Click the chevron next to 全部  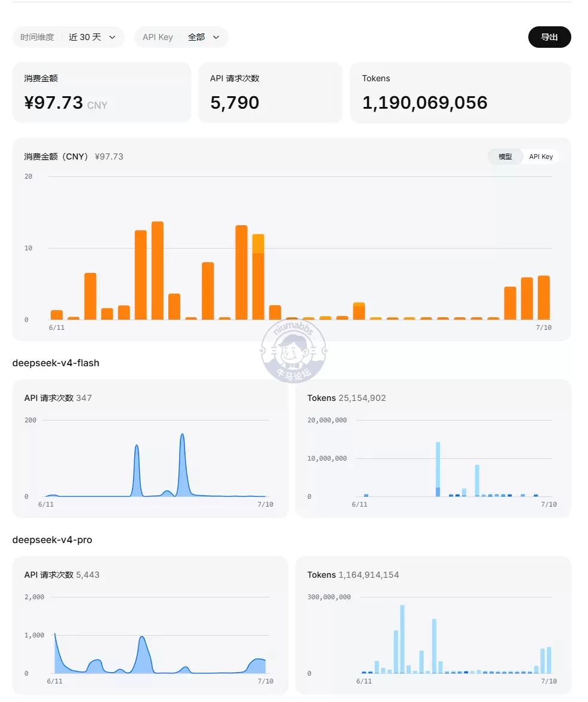pos(216,37)
